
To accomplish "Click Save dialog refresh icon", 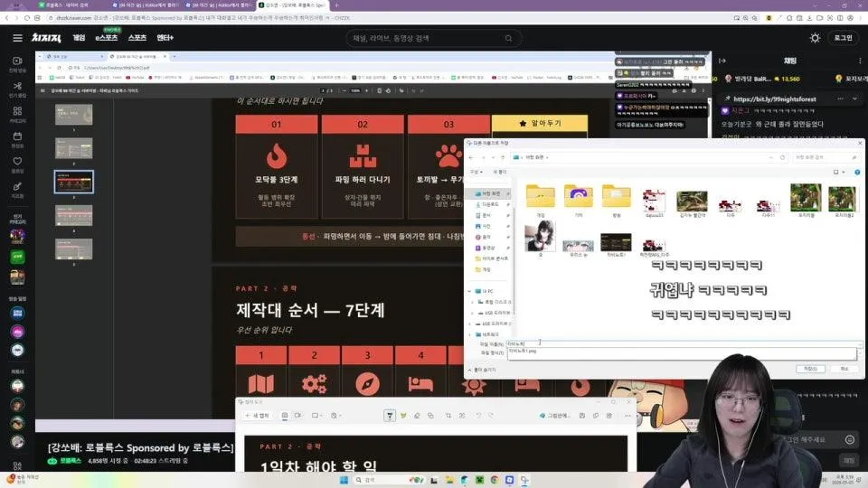I will pos(782,157).
